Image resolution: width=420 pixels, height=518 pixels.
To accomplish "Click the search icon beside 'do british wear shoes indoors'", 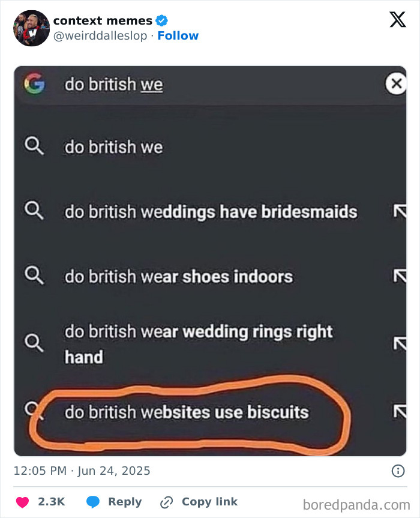I will (35, 276).
